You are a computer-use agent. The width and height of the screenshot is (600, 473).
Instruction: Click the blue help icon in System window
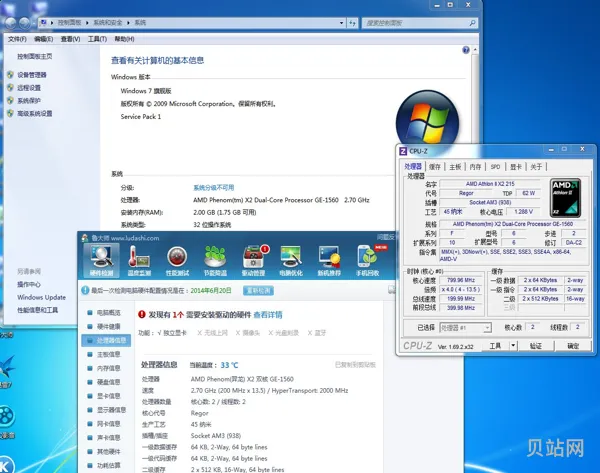[x=466, y=50]
